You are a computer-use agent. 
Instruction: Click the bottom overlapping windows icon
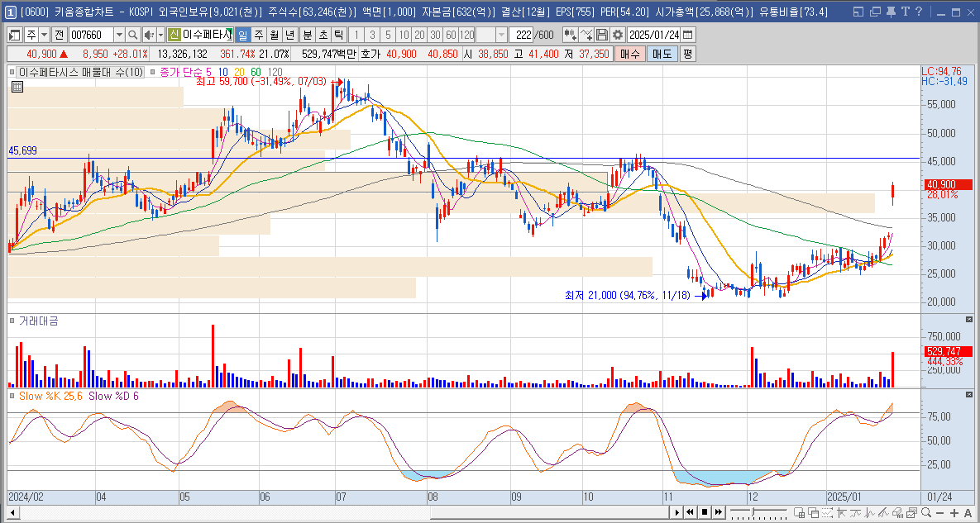point(813,513)
